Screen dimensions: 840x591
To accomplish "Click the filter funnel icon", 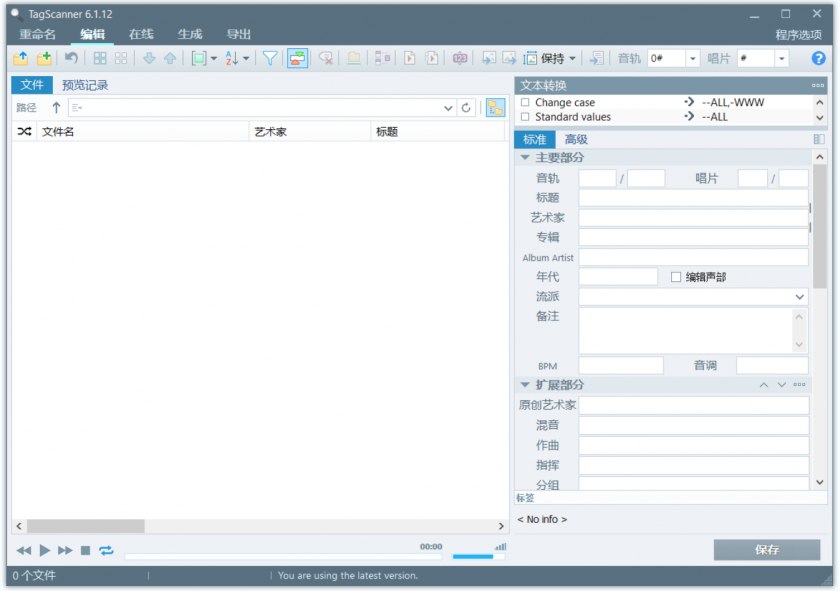I will (270, 58).
